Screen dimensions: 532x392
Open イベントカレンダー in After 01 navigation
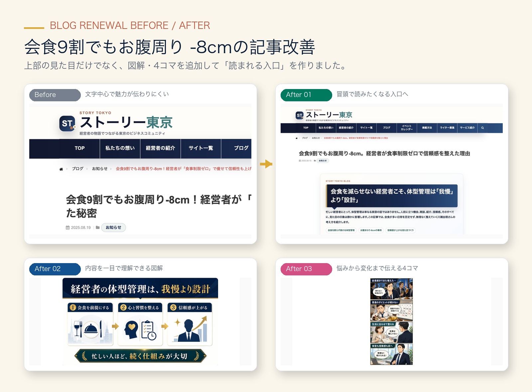pos(407,128)
